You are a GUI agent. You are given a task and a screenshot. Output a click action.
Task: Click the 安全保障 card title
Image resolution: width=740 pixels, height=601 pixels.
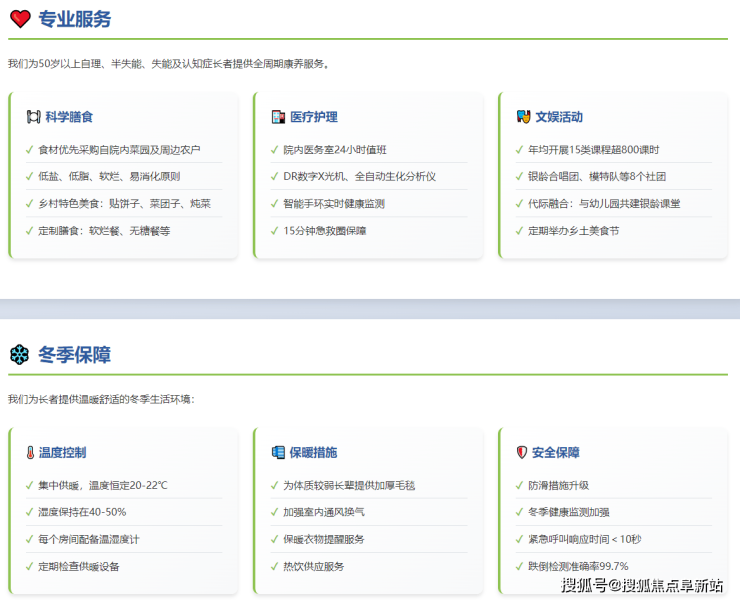coord(556,453)
